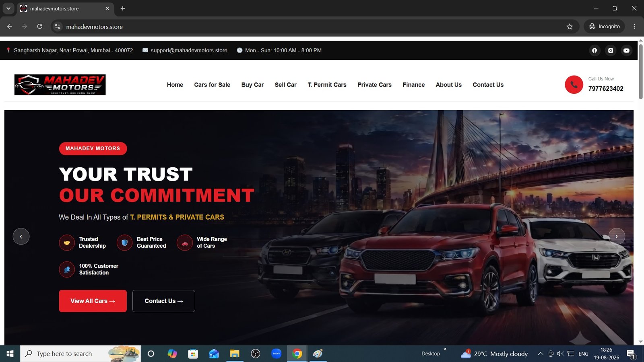Open the Finance menu item
This screenshot has height=362, width=644.
(x=414, y=85)
